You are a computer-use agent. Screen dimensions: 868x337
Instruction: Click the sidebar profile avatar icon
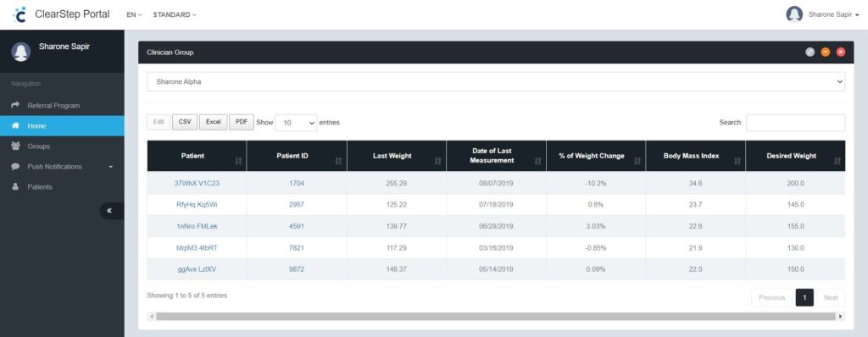21,52
